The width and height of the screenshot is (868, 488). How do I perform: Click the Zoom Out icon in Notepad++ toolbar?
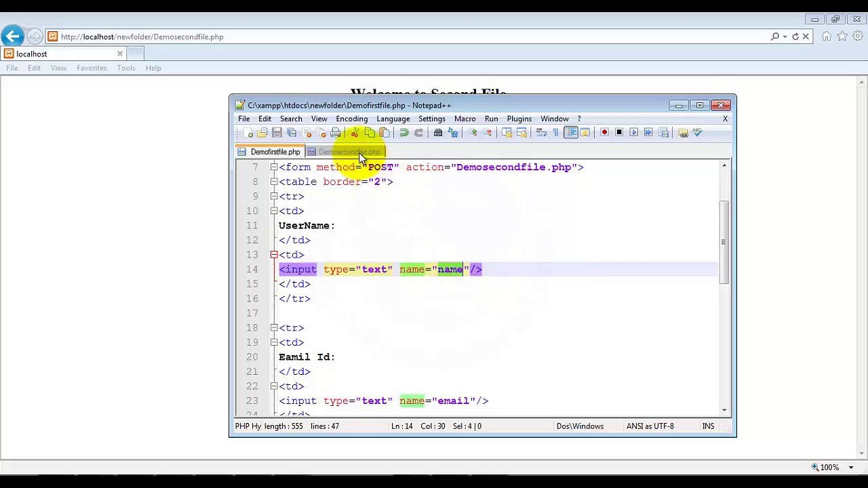coord(488,133)
